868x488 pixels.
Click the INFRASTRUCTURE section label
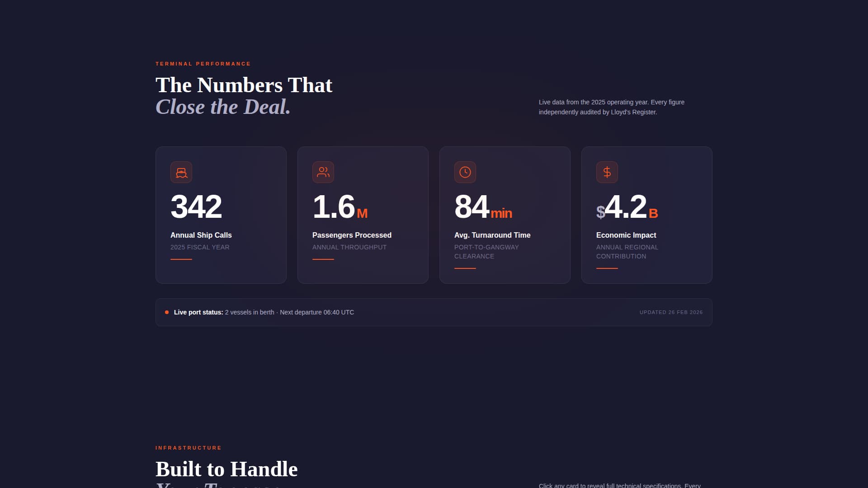coord(188,448)
